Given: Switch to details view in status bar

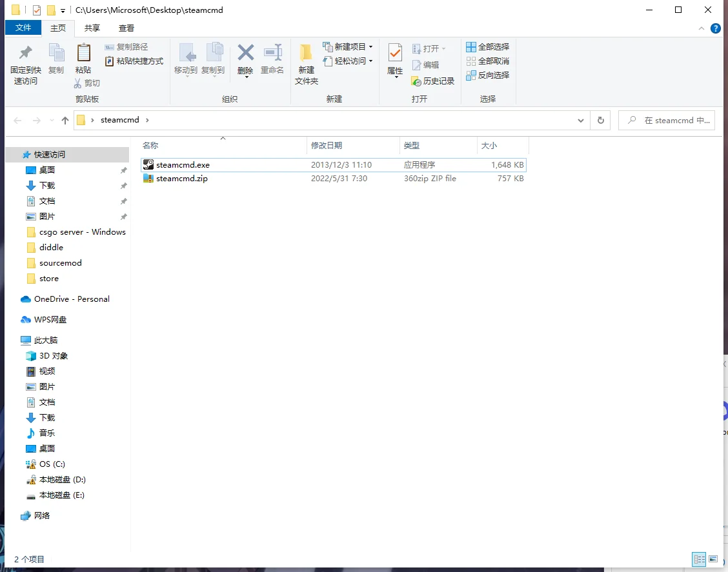Looking at the screenshot, I should [699, 559].
